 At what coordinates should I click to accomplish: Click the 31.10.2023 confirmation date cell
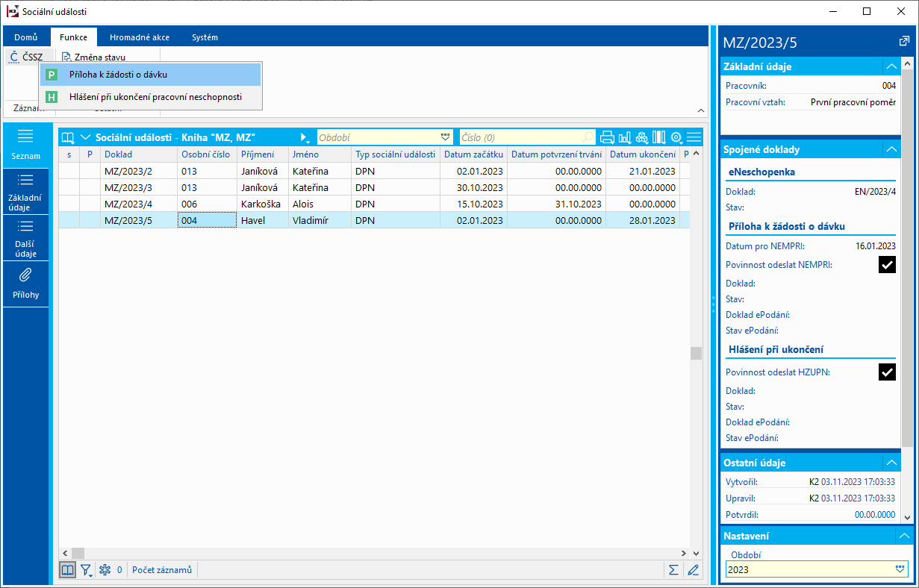(556, 204)
